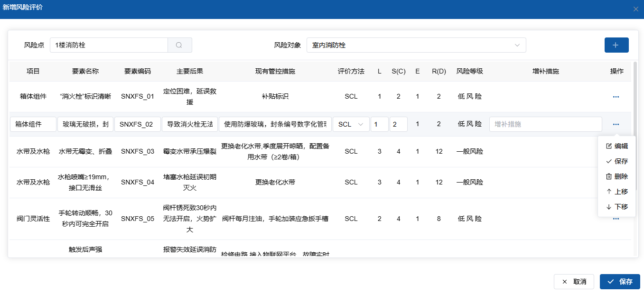
Task: Select 上移 to move row up
Action: coord(616,192)
